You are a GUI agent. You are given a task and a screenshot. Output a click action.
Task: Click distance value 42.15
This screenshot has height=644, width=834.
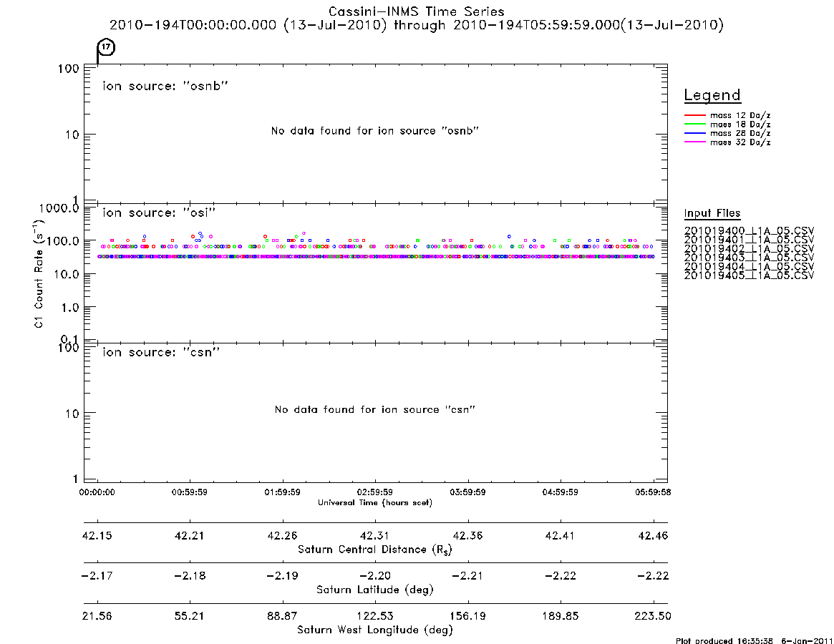(97, 535)
